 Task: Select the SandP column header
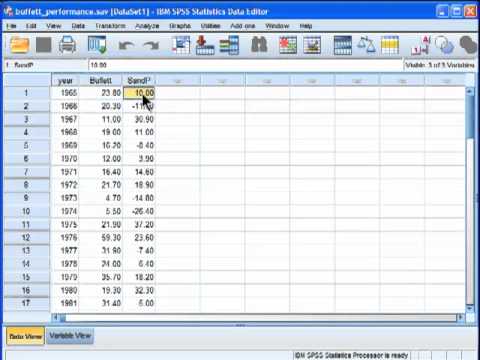(x=139, y=80)
